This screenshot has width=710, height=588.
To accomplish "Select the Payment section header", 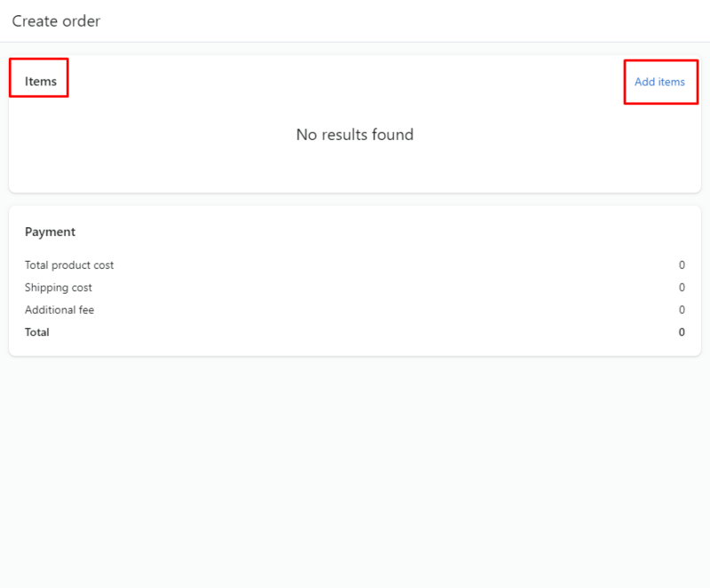I will pyautogui.click(x=50, y=231).
